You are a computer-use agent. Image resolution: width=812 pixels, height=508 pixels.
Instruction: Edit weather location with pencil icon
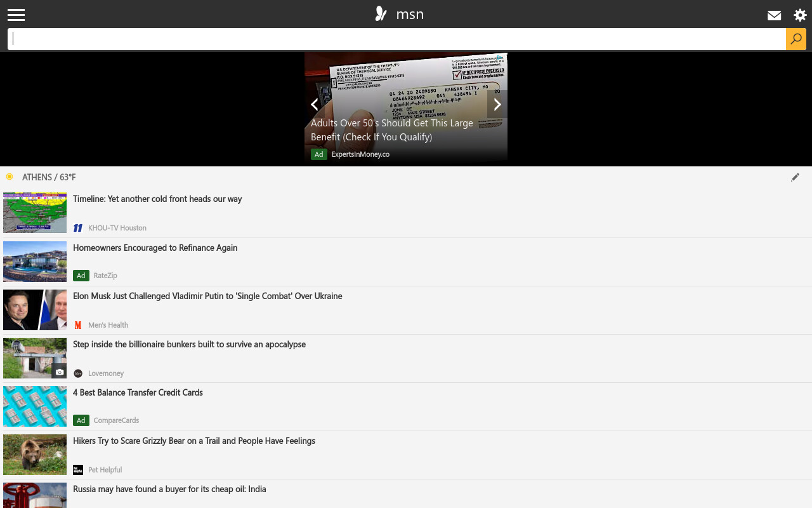(795, 177)
